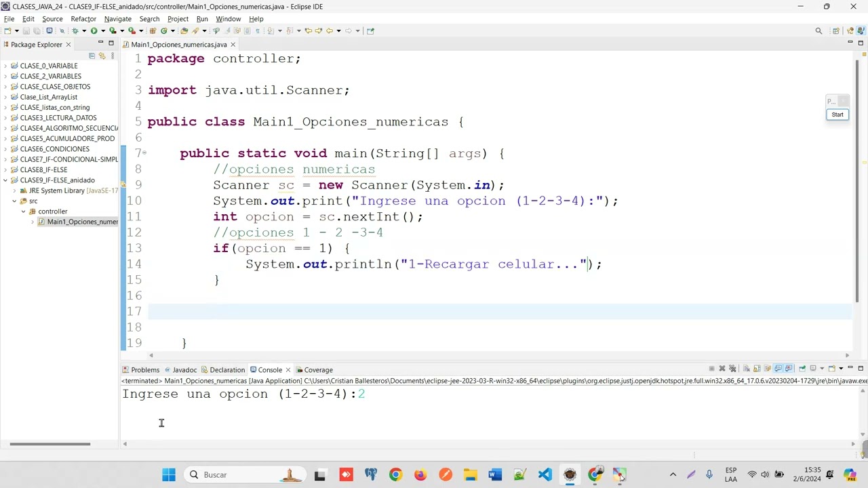Screen dimensions: 868x488
Task: Expand CLASE8_IF-ELSE project
Action: coord(5,169)
